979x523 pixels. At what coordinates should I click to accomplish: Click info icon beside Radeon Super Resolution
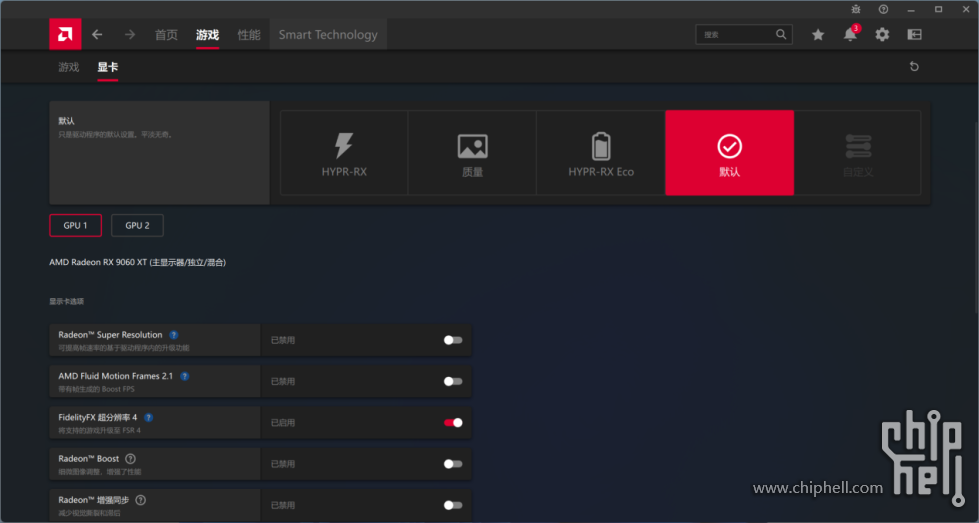click(x=174, y=335)
